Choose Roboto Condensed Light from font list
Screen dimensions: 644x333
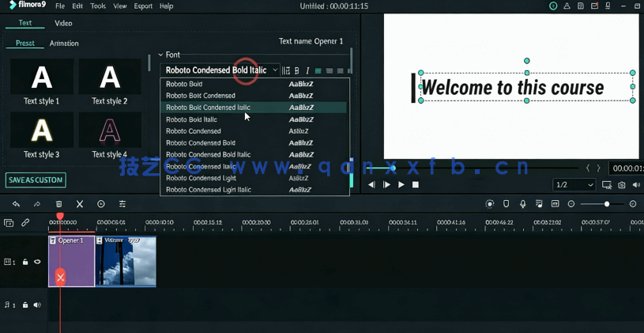coord(201,178)
